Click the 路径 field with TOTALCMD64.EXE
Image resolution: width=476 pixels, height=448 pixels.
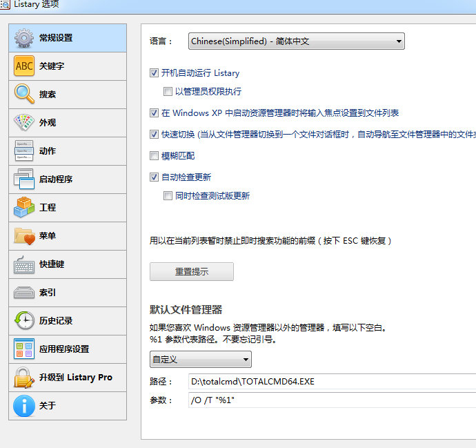click(x=332, y=382)
